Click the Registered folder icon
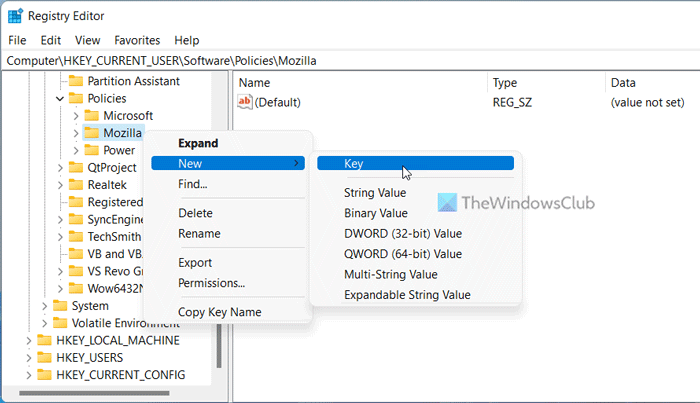 (x=76, y=202)
